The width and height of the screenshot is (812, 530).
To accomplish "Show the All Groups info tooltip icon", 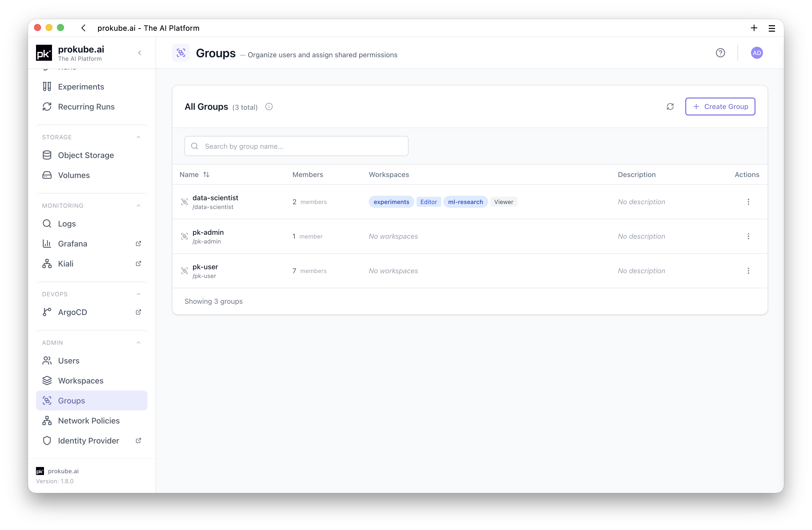I will tap(269, 107).
